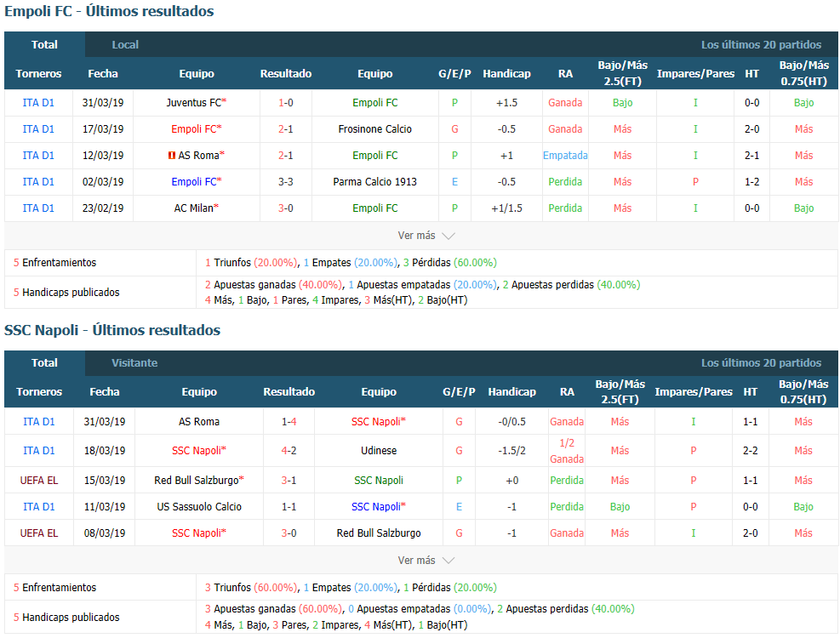The width and height of the screenshot is (840, 638).
Task: Click the HT score 2-2 in Udinese row
Action: [750, 451]
